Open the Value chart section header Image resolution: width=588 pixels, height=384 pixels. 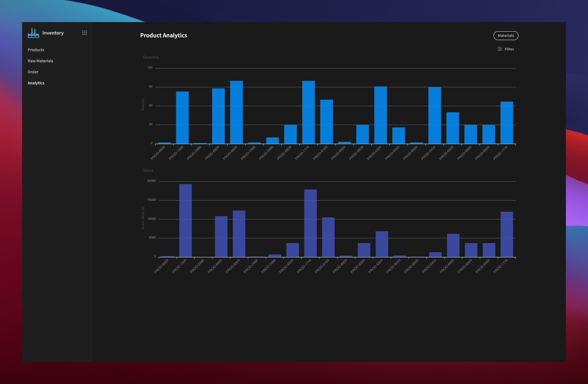click(x=148, y=170)
